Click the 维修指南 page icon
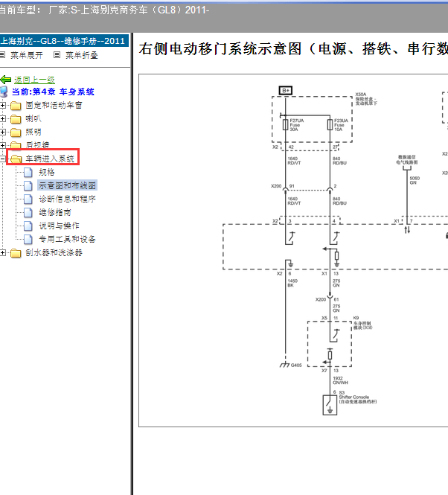This screenshot has height=495, width=448. pos(28,212)
